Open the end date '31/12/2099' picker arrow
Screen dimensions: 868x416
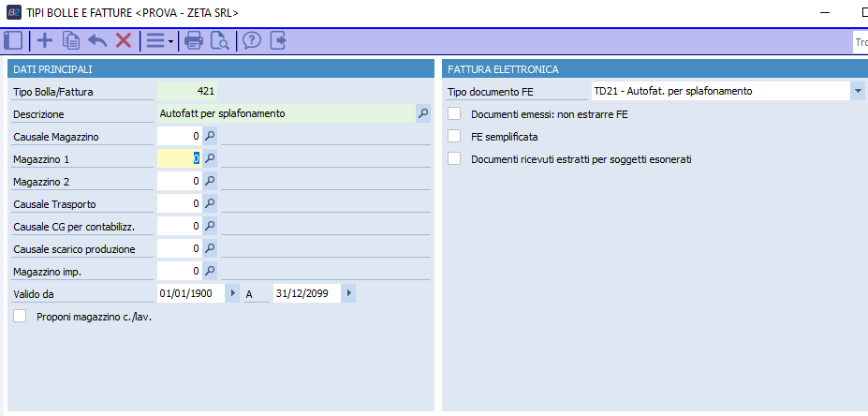click(x=348, y=293)
